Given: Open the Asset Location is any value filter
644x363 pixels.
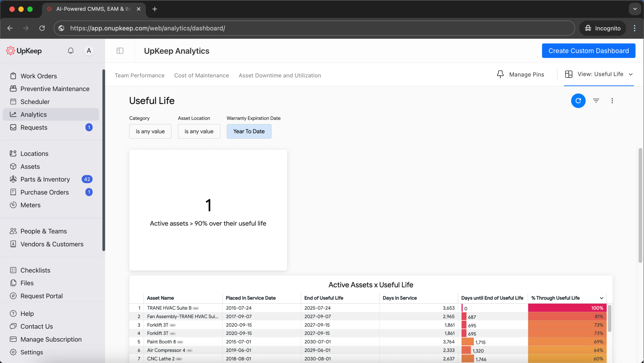Looking at the screenshot, I should pyautogui.click(x=199, y=131).
